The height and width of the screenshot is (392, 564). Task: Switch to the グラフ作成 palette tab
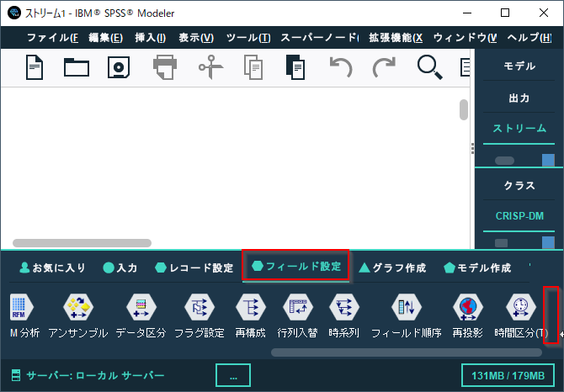[x=393, y=268]
